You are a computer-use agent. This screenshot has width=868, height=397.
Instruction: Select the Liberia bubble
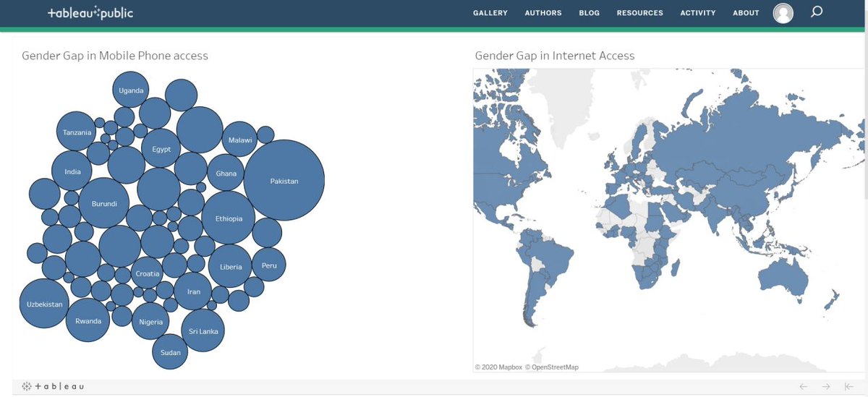[231, 266]
